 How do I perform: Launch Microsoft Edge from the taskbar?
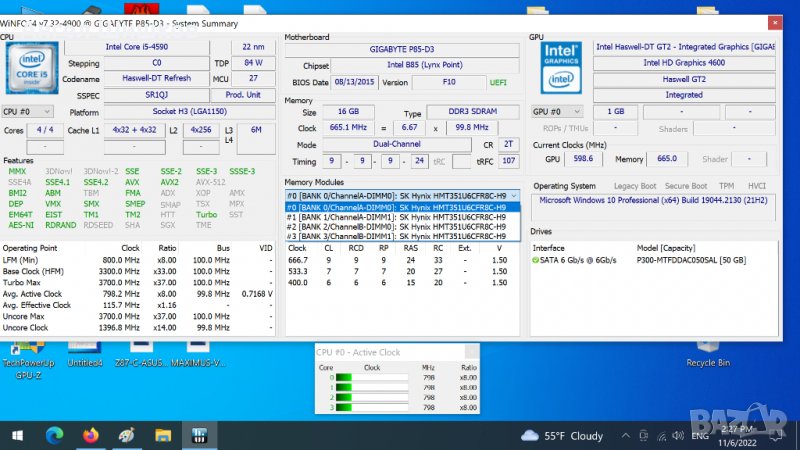(54, 435)
